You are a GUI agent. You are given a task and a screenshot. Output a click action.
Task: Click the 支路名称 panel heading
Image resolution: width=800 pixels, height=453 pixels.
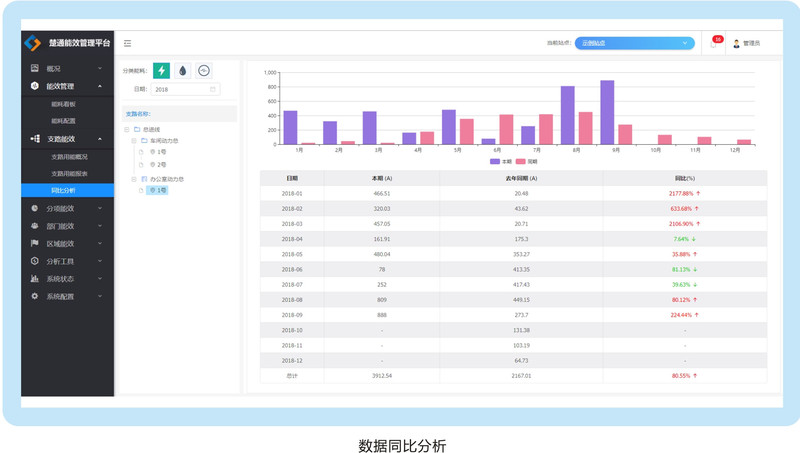click(x=138, y=114)
